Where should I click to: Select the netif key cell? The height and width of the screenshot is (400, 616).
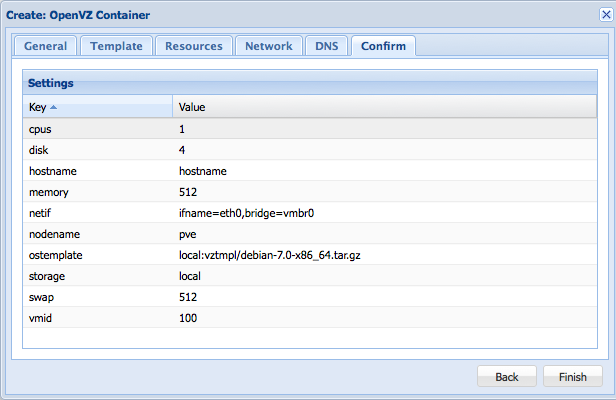click(98, 213)
